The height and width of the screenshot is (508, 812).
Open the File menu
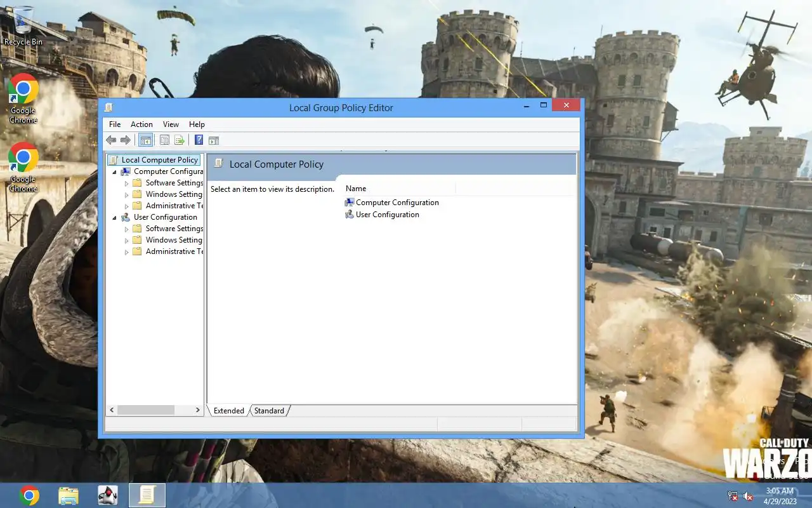115,124
